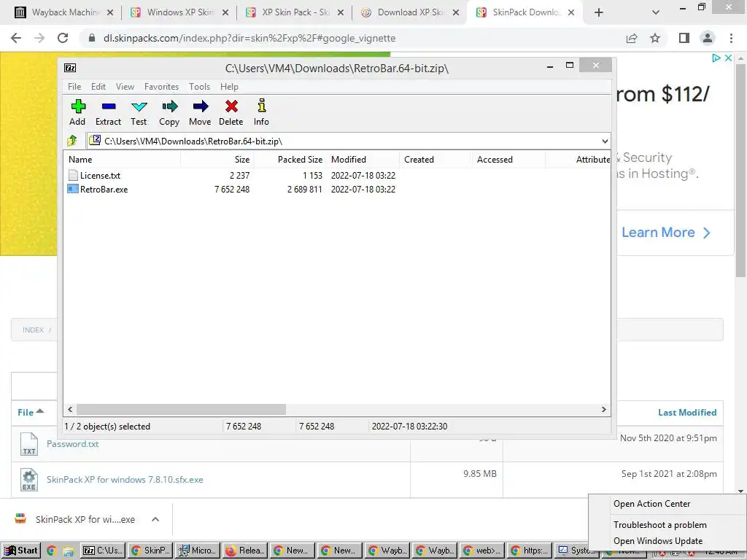Close the ad with the X icon
The image size is (747, 560).
(728, 58)
